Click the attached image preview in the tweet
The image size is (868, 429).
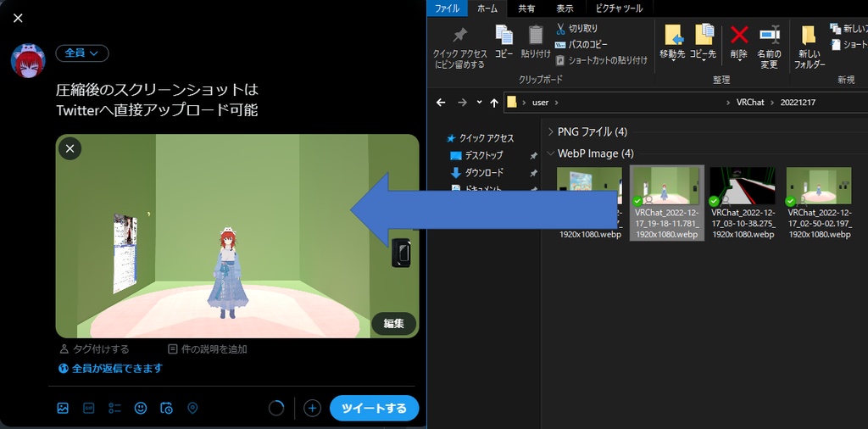237,236
